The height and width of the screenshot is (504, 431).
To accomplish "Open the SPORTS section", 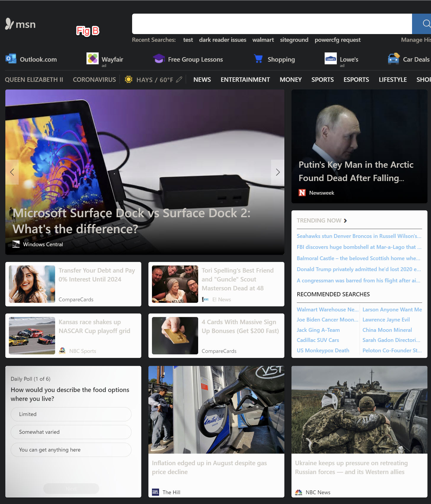I will pyautogui.click(x=323, y=80).
